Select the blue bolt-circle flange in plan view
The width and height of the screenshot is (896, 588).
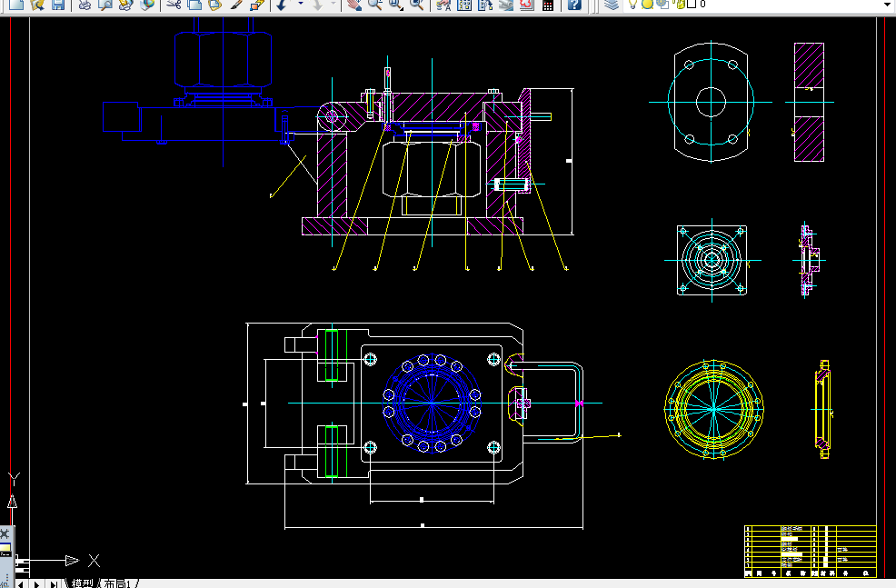[432, 404]
